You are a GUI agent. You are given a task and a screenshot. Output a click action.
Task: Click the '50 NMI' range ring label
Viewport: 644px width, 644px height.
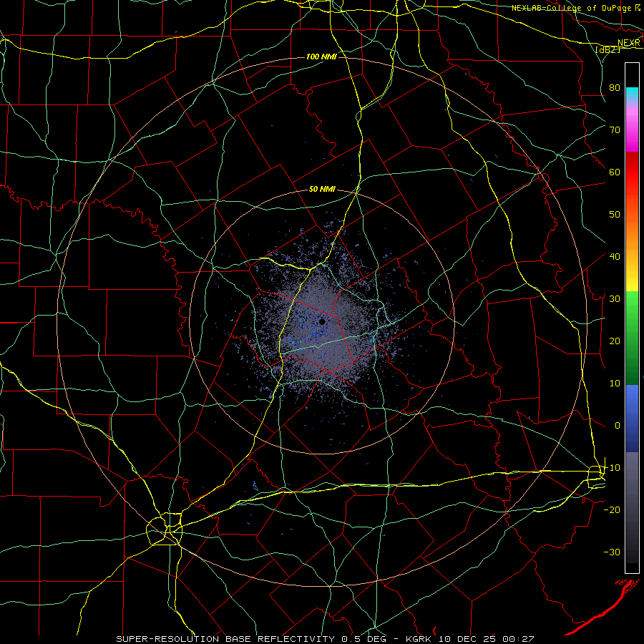[x=322, y=190]
